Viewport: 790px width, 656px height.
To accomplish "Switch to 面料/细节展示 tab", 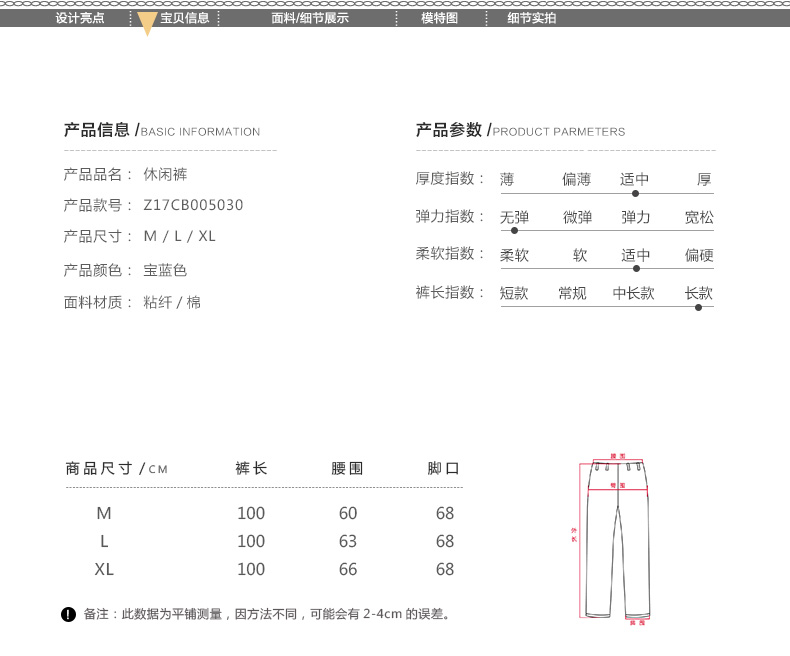I will pyautogui.click(x=310, y=18).
